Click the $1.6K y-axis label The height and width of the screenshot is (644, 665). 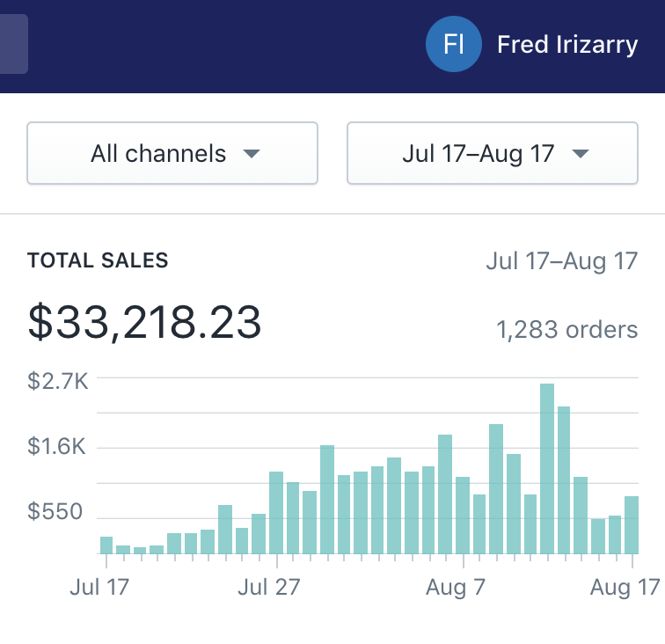tap(57, 447)
